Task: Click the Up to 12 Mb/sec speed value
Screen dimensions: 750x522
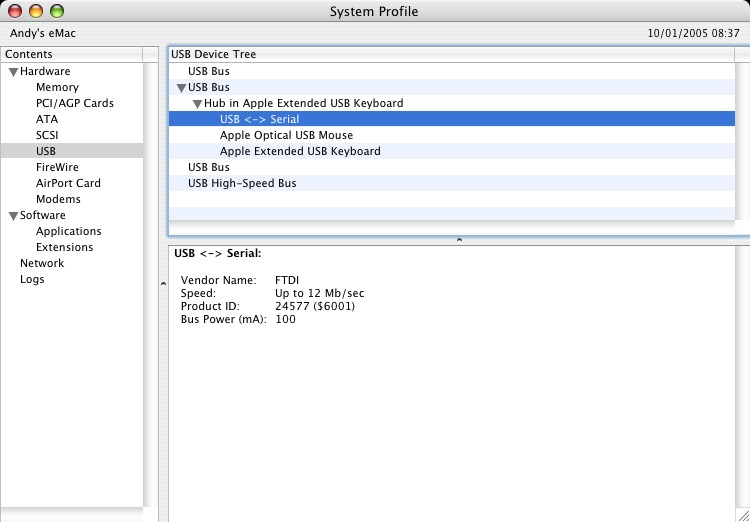Action: (x=320, y=293)
